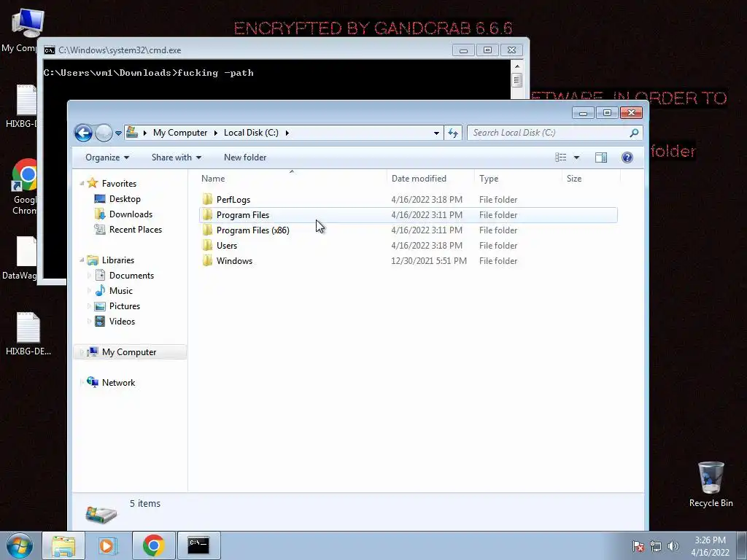Click the network tray icon
Image resolution: width=747 pixels, height=560 pixels.
pos(656,546)
